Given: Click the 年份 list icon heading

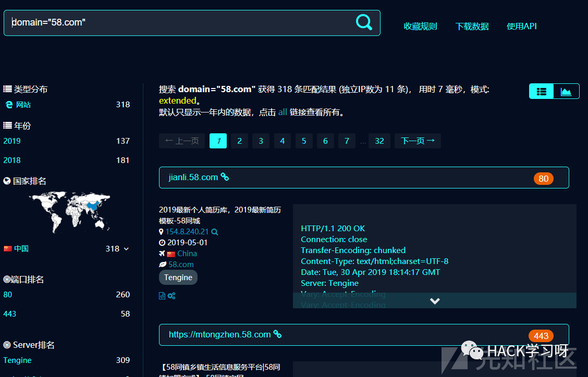Looking at the screenshot, I should 7,125.
